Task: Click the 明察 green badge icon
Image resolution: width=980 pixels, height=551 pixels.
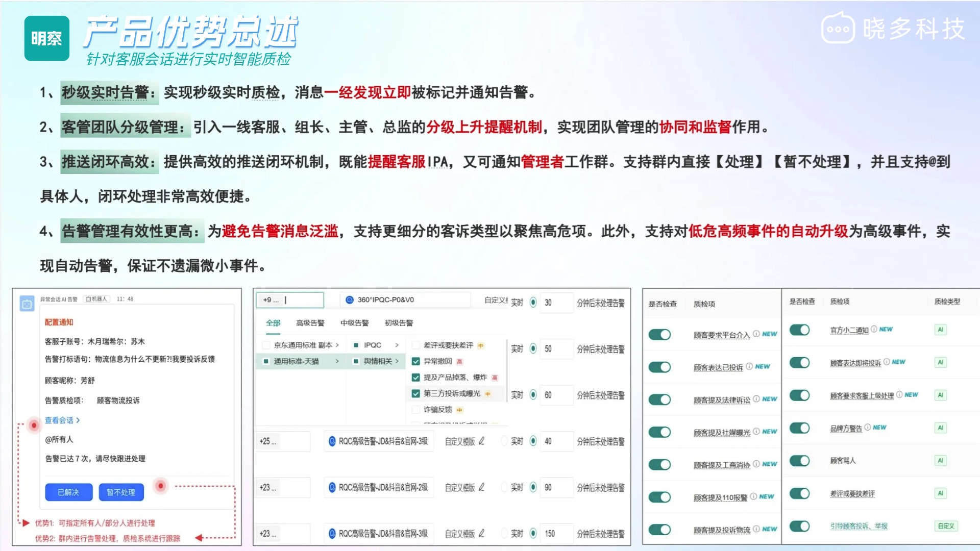Action: 46,37
